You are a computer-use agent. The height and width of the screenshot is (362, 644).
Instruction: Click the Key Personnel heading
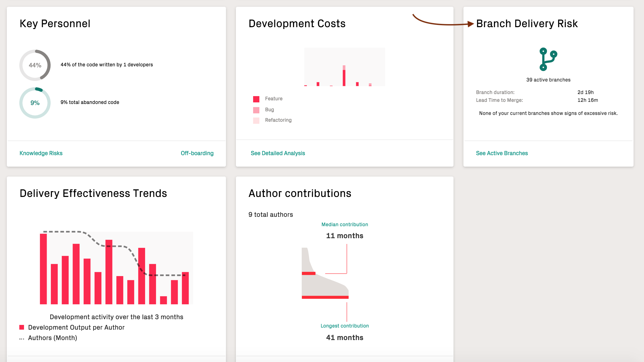point(55,24)
